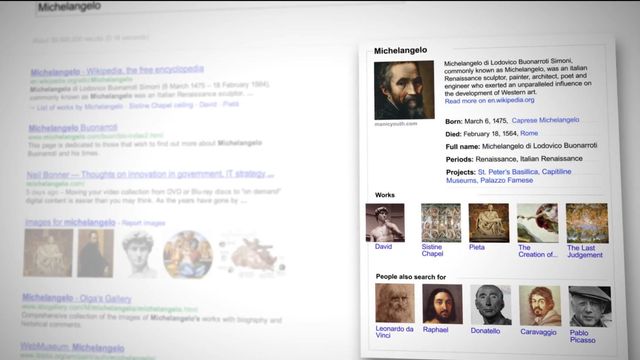Click the Sistine Chapel ceiling sublink
The height and width of the screenshot is (360, 640).
pyautogui.click(x=161, y=105)
